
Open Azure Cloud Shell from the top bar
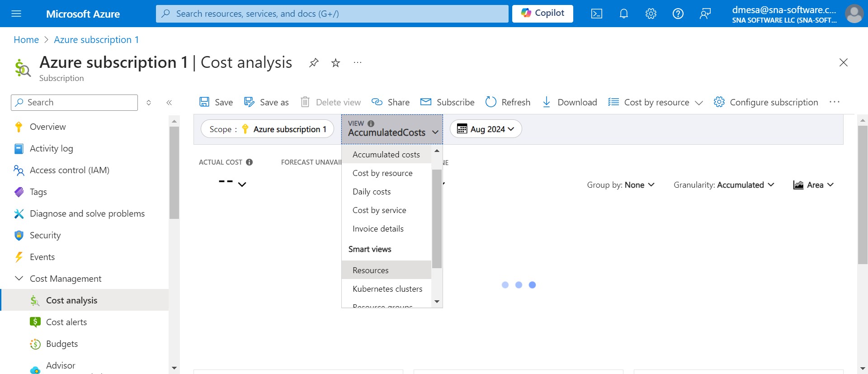point(596,14)
